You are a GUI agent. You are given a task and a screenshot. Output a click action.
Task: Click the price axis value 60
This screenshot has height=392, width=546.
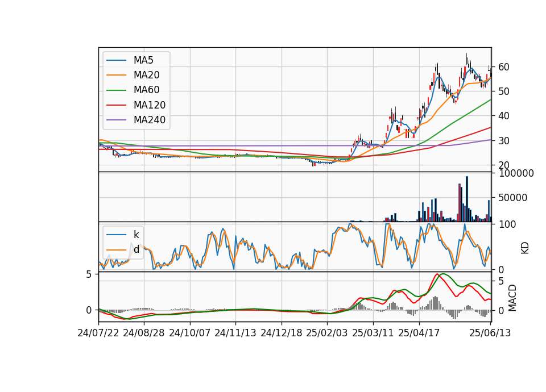(x=504, y=67)
